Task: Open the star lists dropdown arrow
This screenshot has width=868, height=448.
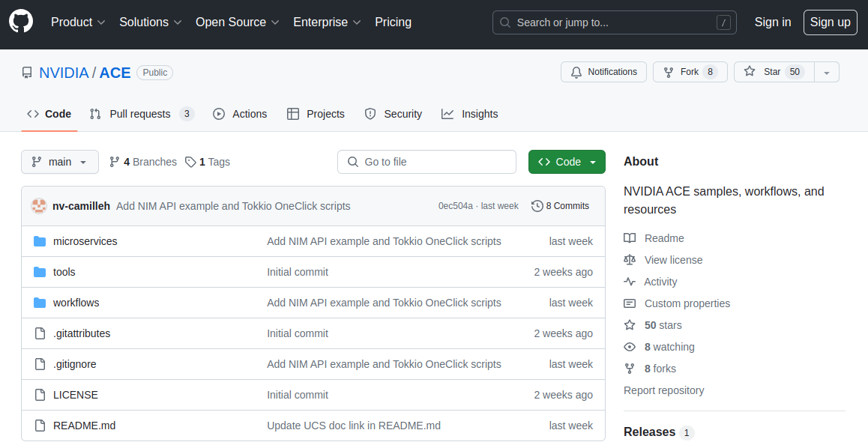Action: (x=827, y=73)
